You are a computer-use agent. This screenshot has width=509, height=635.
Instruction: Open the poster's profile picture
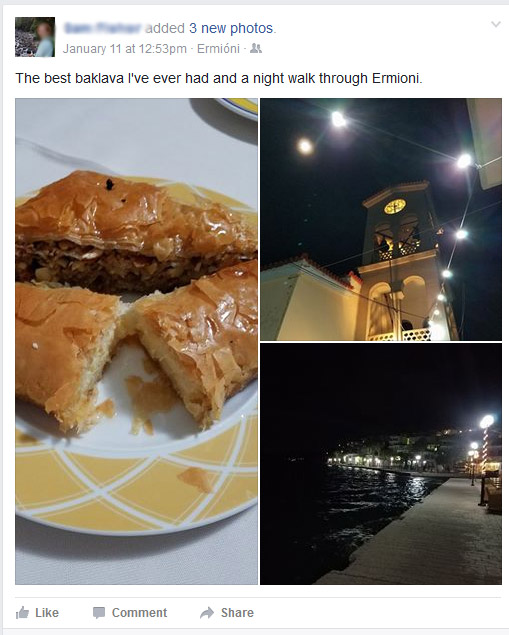[35, 37]
